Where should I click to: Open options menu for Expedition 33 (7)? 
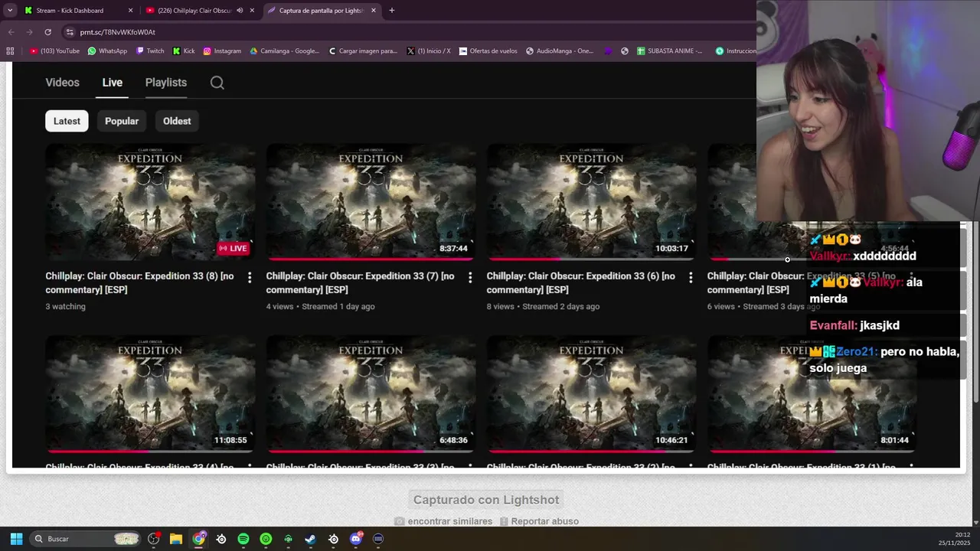pos(470,278)
